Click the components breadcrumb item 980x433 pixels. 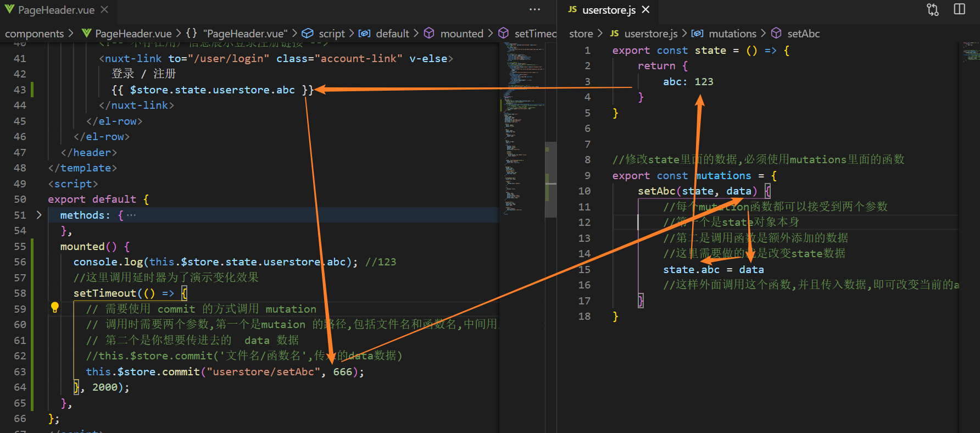click(x=34, y=34)
